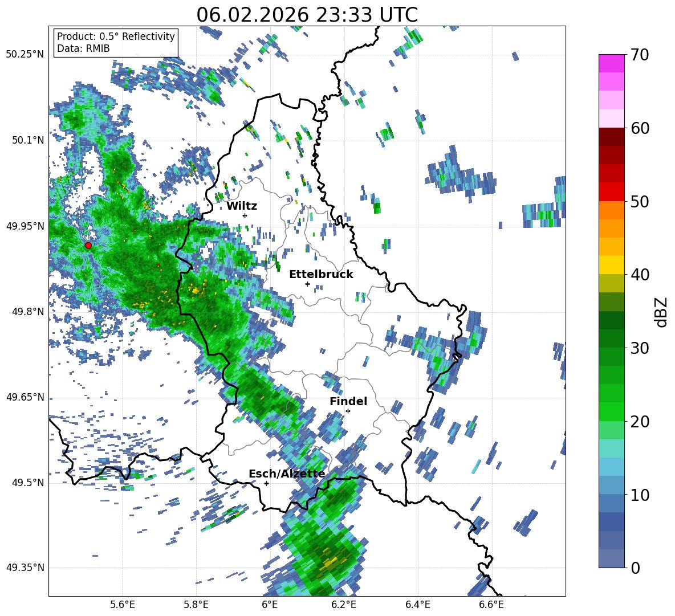Click the dBZ colorbar label
Viewport: 675px width, 616px height.
pyautogui.click(x=662, y=312)
